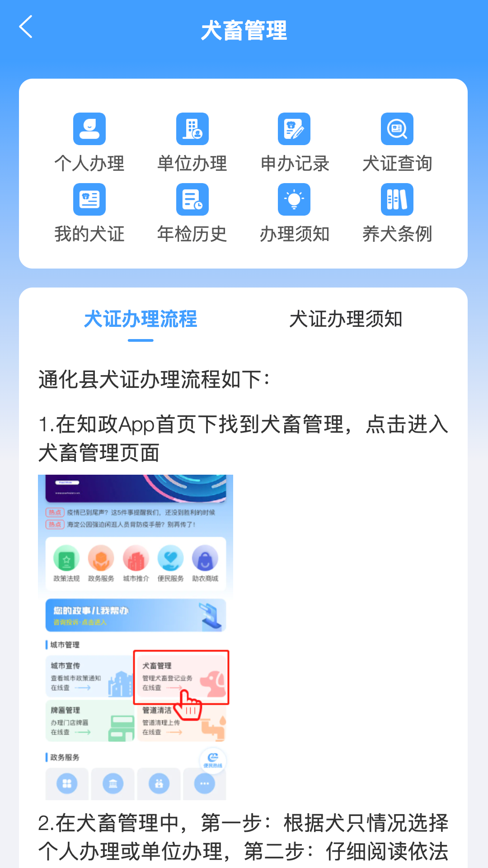Switch to 犬证办理须知 tab
The height and width of the screenshot is (868, 488).
(x=346, y=319)
